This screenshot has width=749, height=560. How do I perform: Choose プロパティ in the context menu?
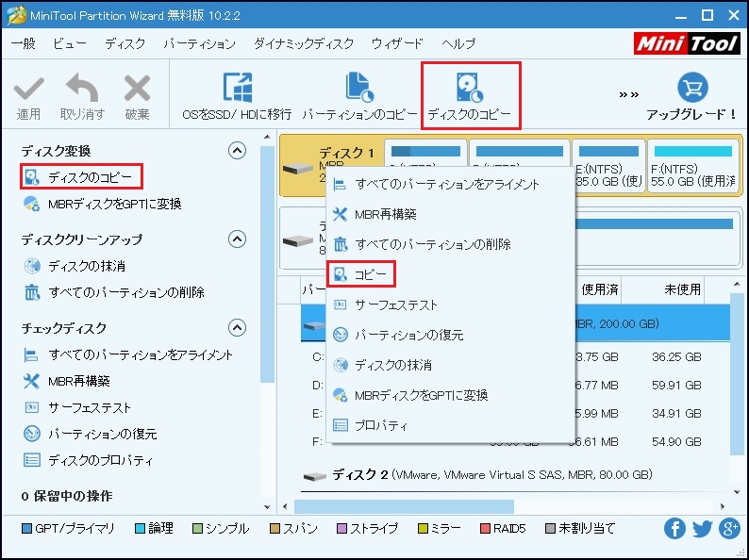451,425
